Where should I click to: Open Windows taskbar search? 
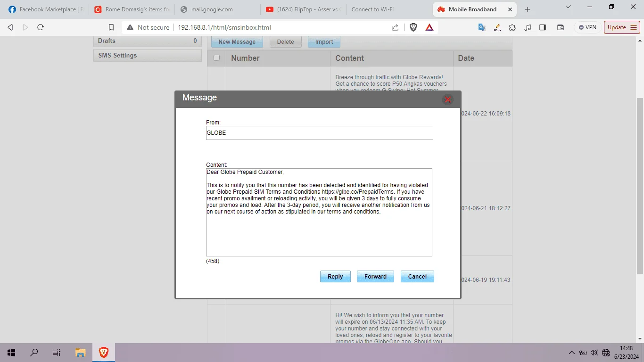point(34,353)
